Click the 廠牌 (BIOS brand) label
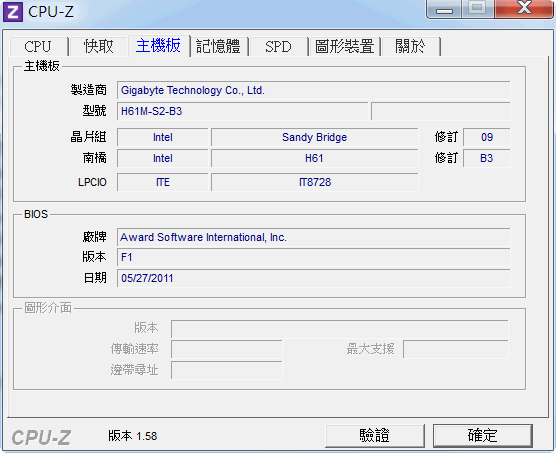The height and width of the screenshot is (453, 556). click(x=95, y=237)
